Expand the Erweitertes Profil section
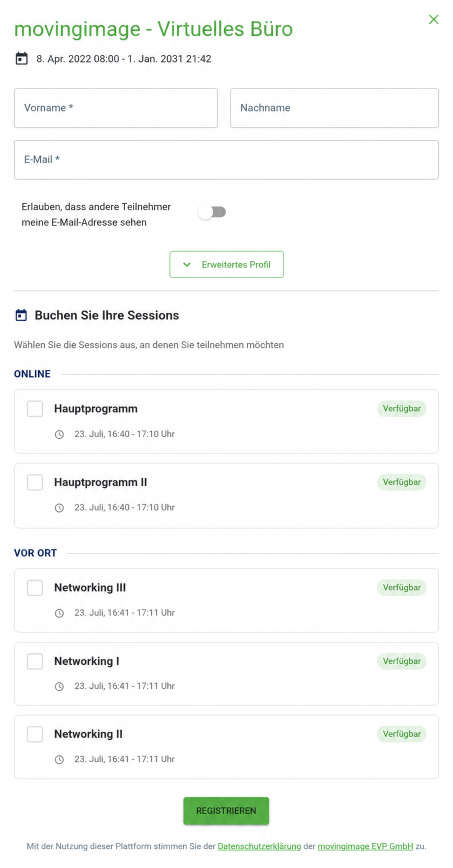This screenshot has width=453, height=868. (226, 264)
